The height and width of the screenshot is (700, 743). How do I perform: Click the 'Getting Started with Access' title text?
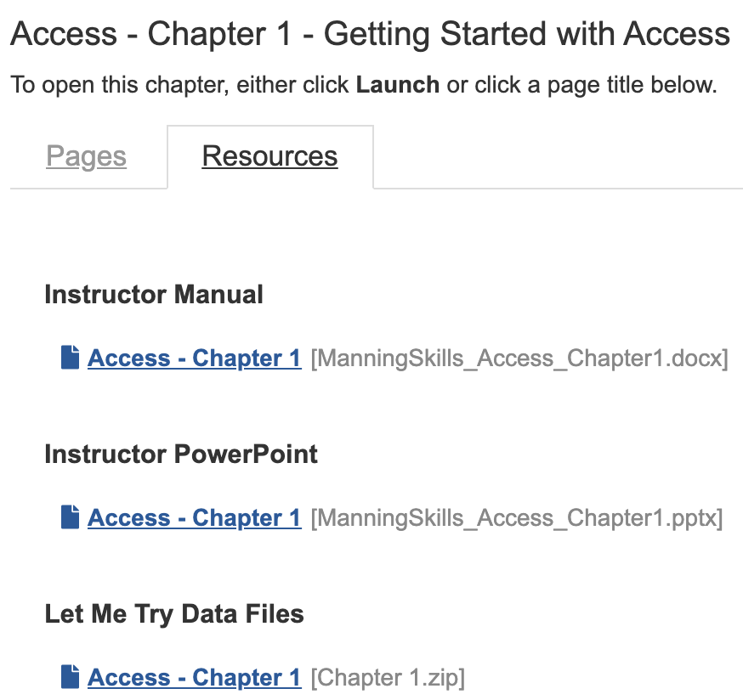point(527,34)
